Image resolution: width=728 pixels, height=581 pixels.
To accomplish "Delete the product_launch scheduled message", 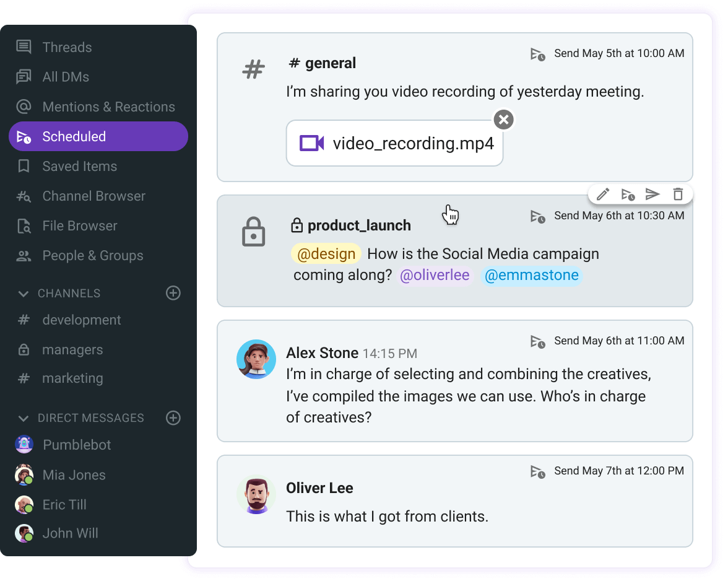I will pyautogui.click(x=678, y=194).
